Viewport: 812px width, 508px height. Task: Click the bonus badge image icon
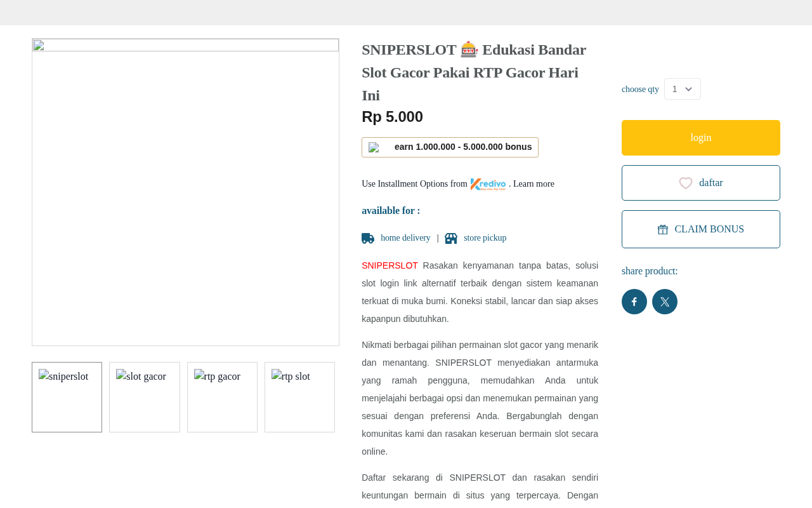(374, 147)
